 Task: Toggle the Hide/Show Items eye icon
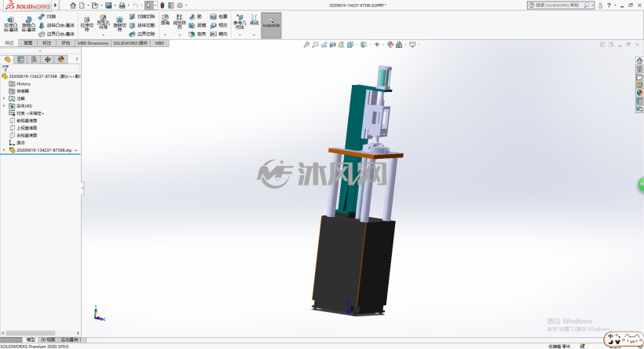[377, 44]
